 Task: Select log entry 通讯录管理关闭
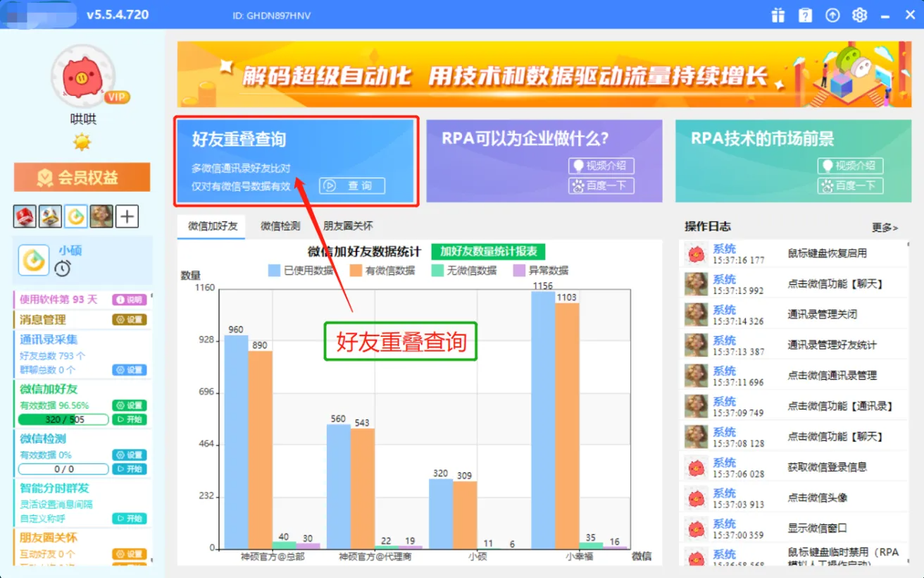click(794, 314)
